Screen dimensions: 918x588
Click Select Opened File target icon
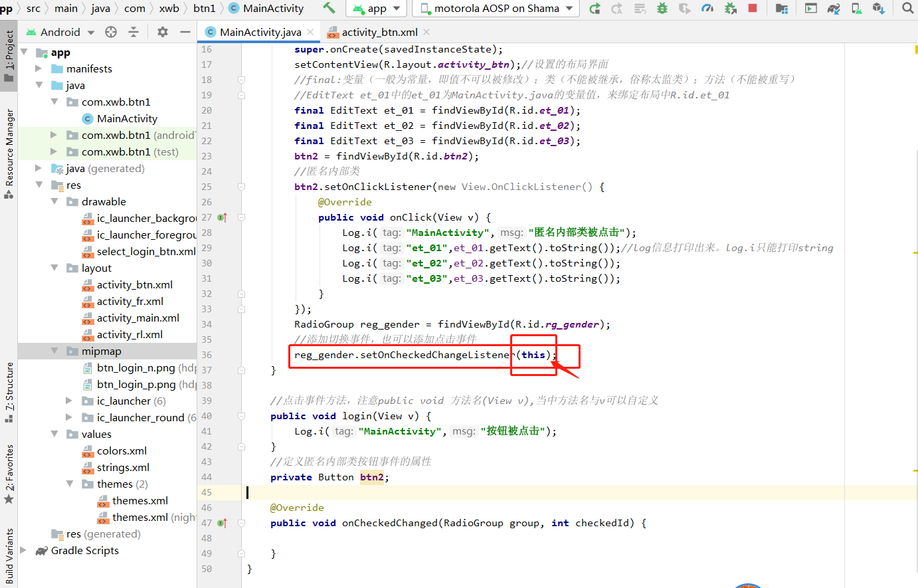110,31
